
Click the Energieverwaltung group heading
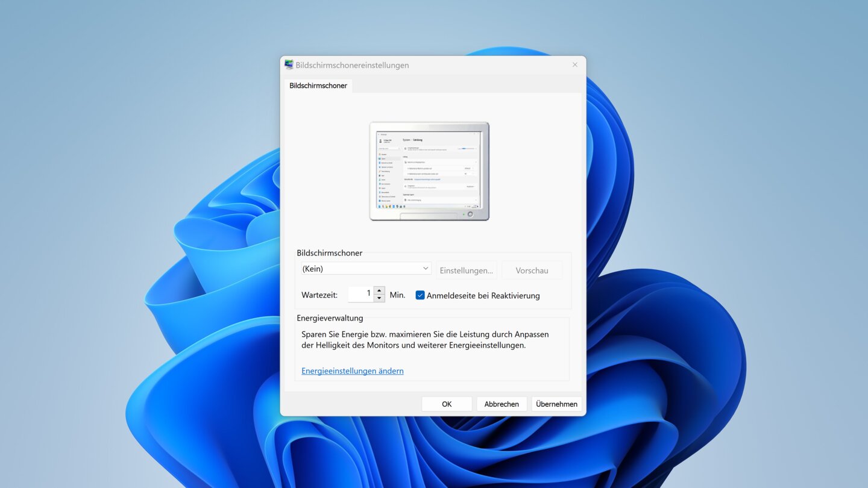(x=330, y=318)
